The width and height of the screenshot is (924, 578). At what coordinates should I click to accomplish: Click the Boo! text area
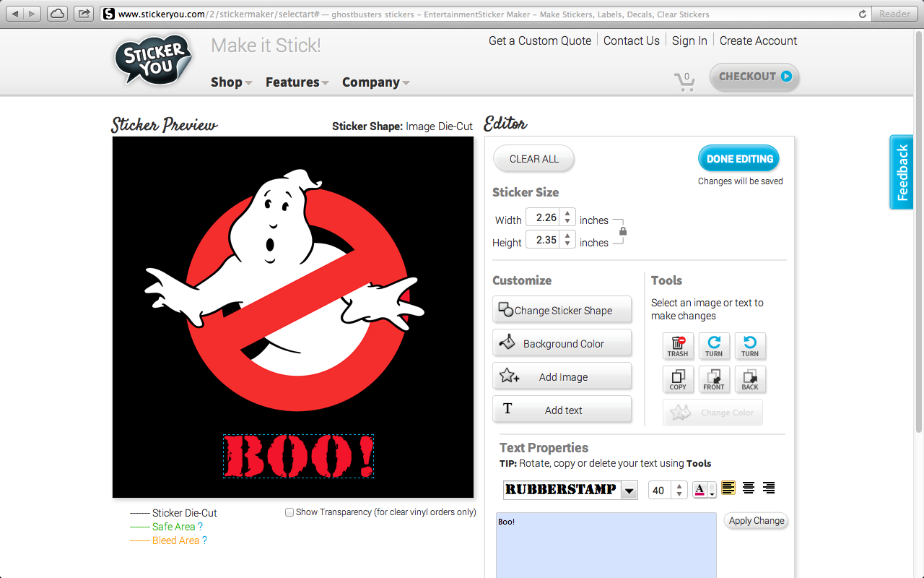point(606,545)
